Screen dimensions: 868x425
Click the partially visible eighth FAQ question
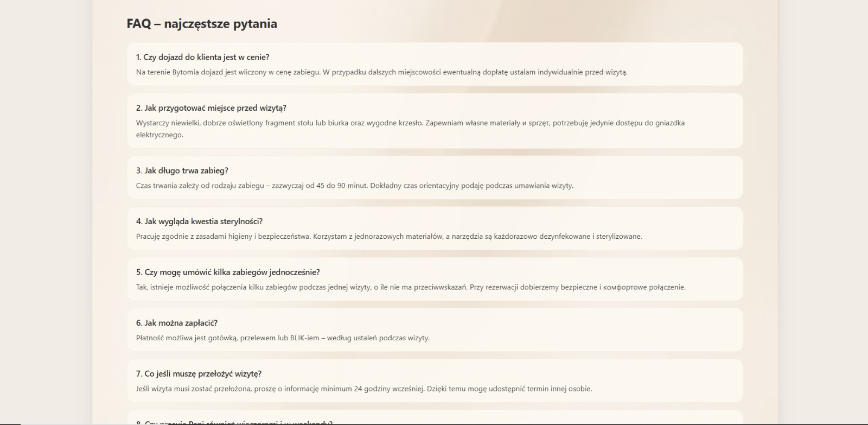click(234, 422)
